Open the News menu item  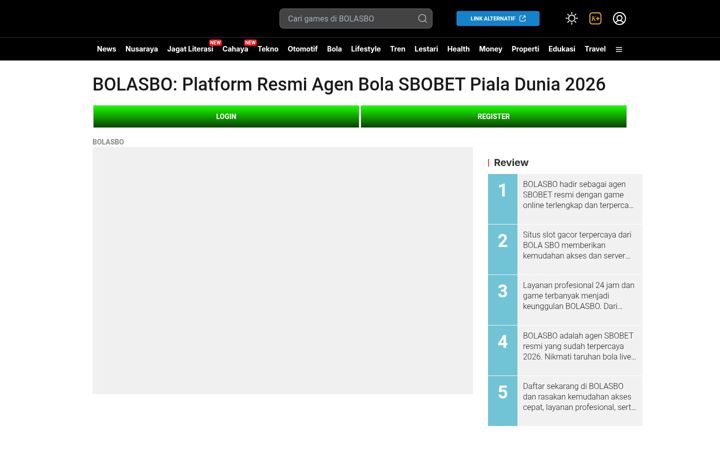coord(107,49)
